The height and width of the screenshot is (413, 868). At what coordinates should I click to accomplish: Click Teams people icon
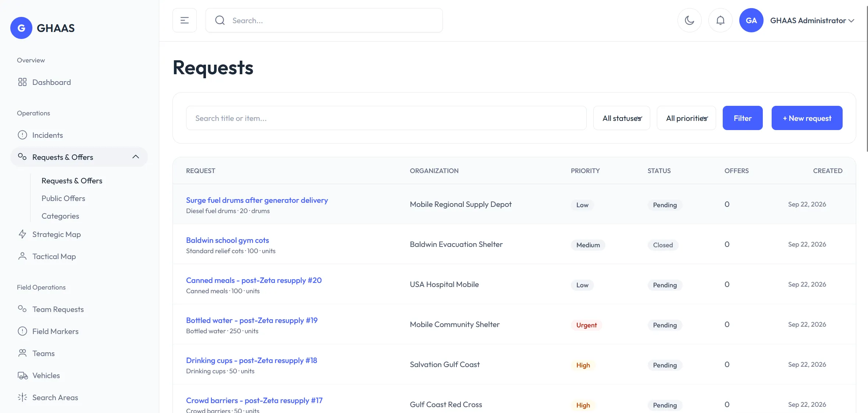pyautogui.click(x=22, y=353)
